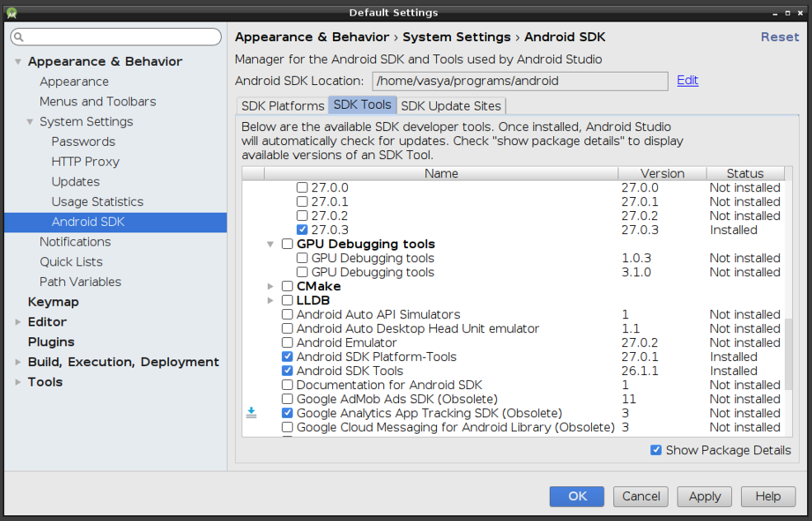Click the Status column header

pyautogui.click(x=745, y=173)
